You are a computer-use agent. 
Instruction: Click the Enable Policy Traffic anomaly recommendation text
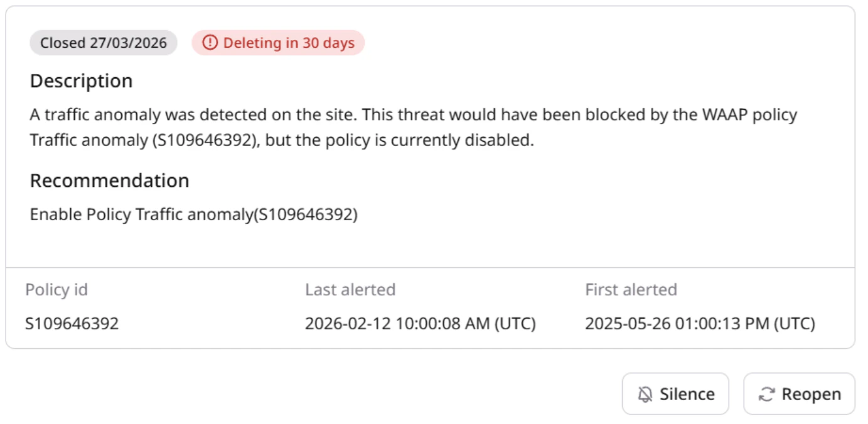pos(193,215)
